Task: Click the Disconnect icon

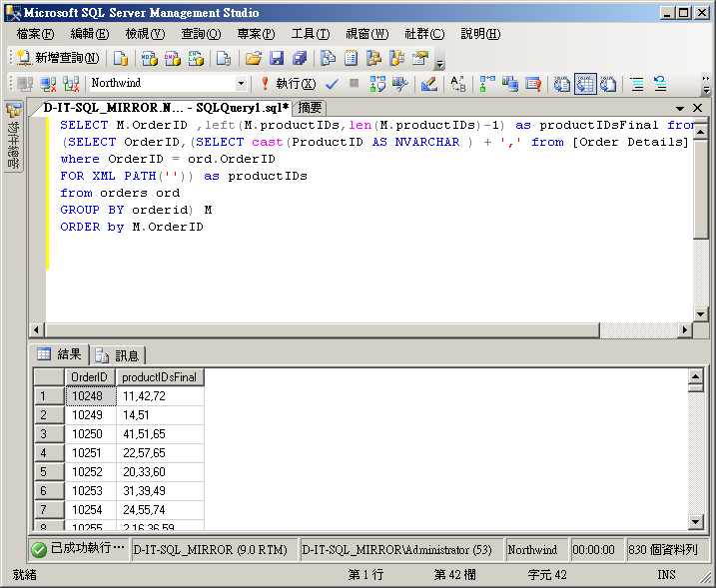Action: 48,84
